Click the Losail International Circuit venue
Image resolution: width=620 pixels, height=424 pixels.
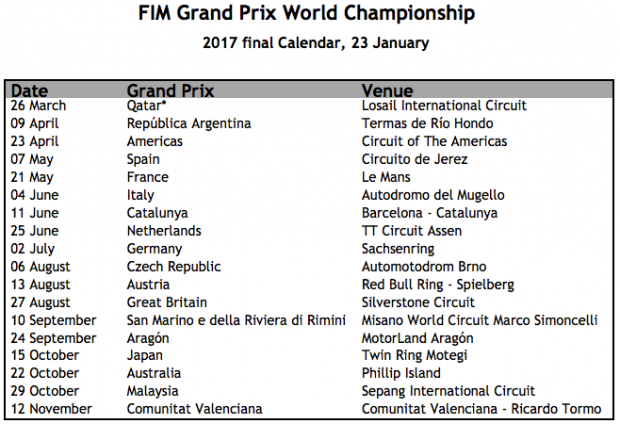pos(443,105)
